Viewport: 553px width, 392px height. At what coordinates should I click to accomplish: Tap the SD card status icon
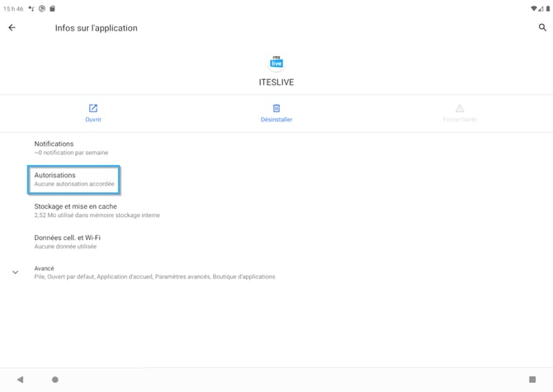tap(52, 8)
